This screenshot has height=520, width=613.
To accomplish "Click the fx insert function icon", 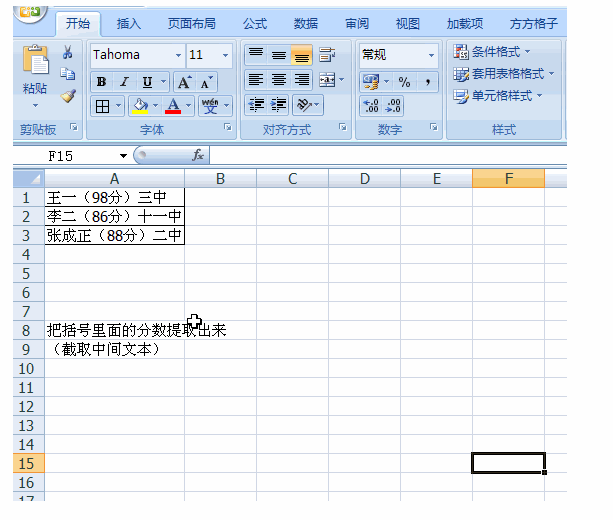I will click(198, 155).
